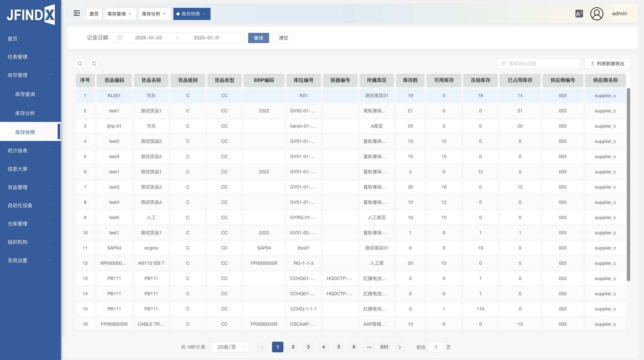The width and height of the screenshot is (644, 360).
Task: Close the 库存分析 tab
Action: [x=165, y=14]
